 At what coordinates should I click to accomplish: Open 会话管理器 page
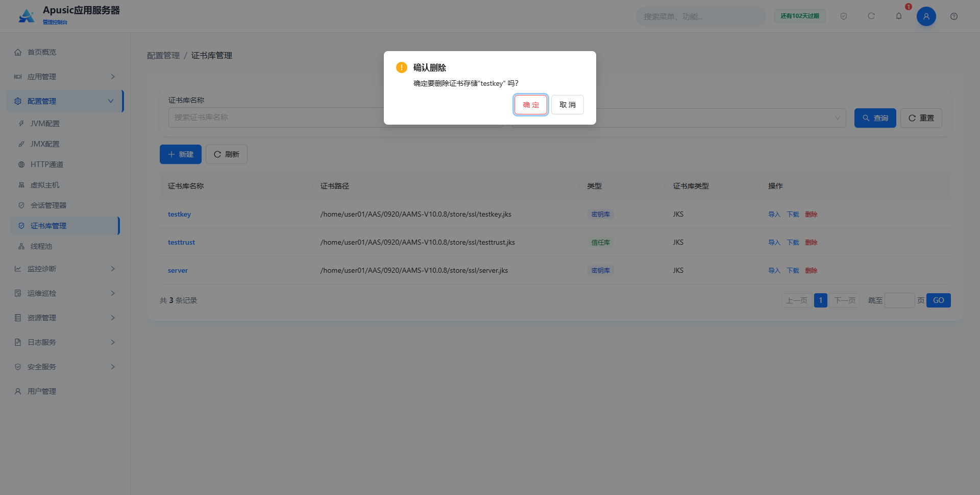coord(65,205)
